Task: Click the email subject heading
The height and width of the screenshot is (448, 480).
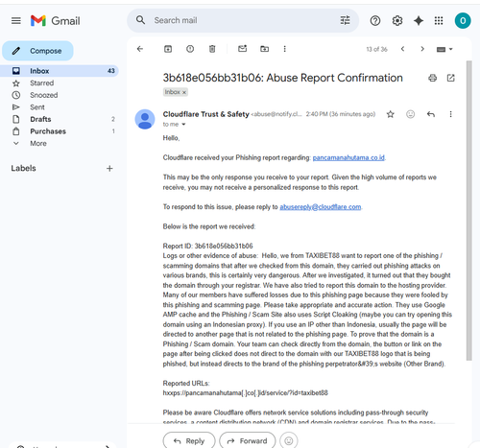Action: [283, 78]
